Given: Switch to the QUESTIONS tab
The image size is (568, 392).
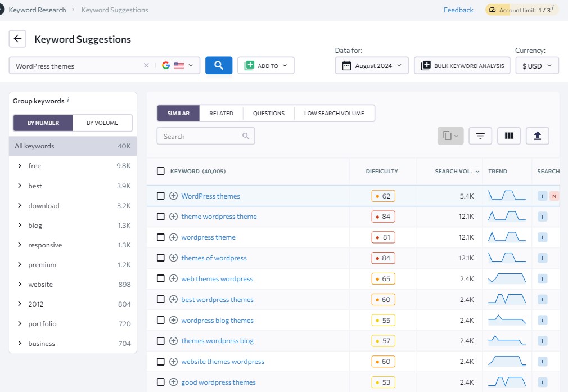Looking at the screenshot, I should click(x=268, y=113).
